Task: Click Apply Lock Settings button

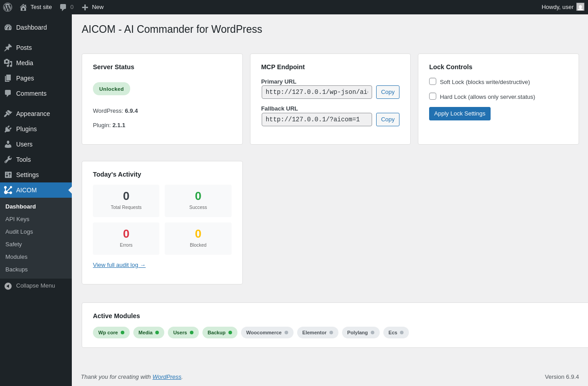Action: [x=460, y=114]
